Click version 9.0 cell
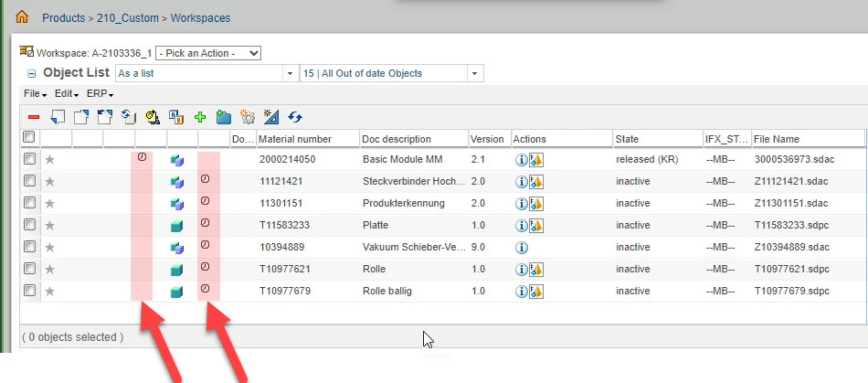This screenshot has width=868, height=383. coord(478,247)
